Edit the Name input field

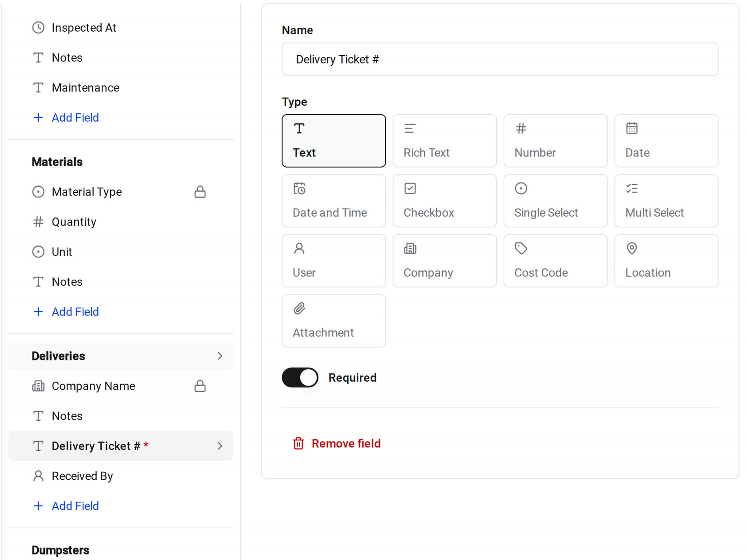(x=500, y=59)
